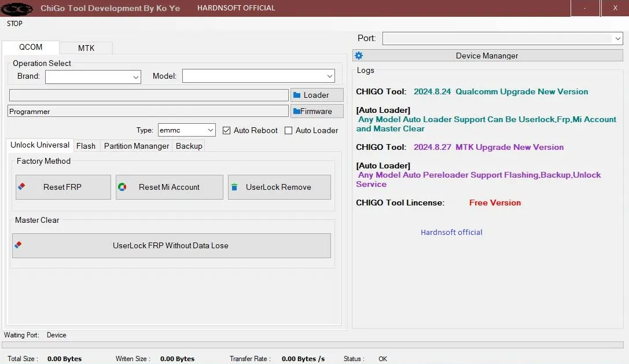Click the 'MTK Upgrade New Version' log text

509,148
